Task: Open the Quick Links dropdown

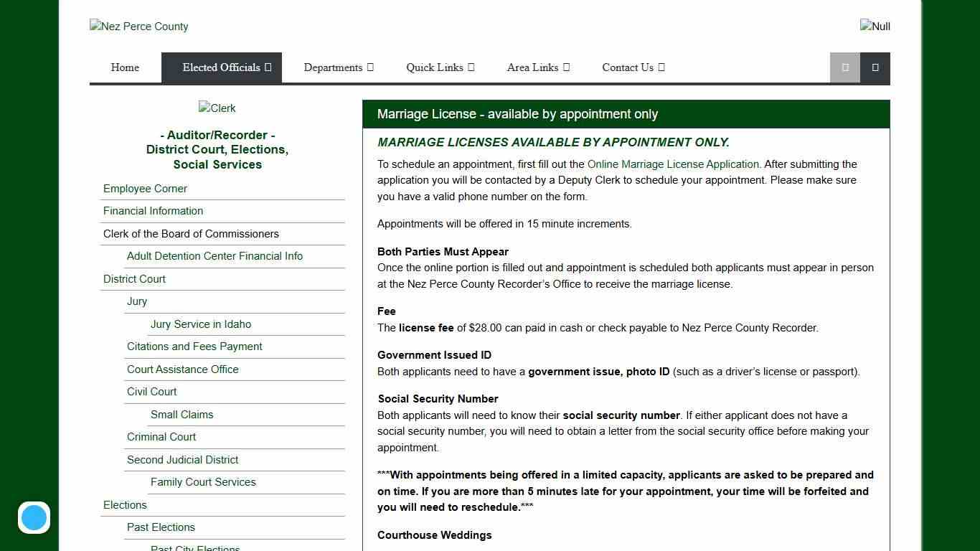Action: pyautogui.click(x=440, y=67)
